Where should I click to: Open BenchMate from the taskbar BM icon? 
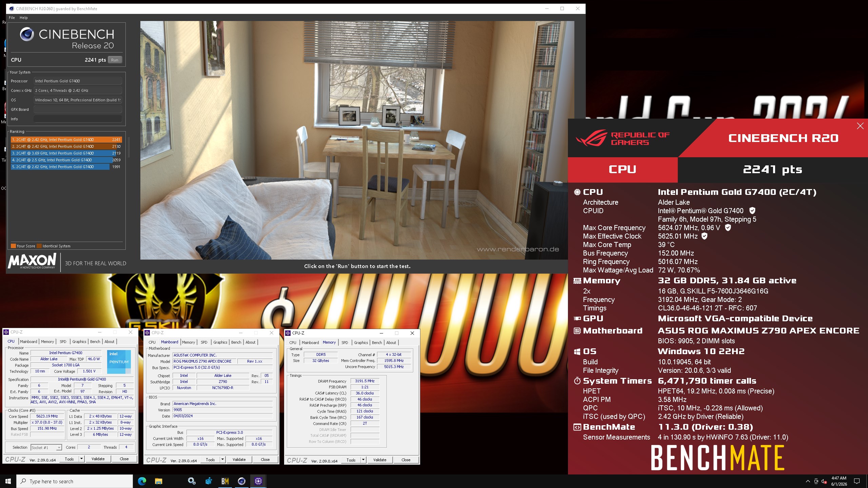pyautogui.click(x=225, y=481)
